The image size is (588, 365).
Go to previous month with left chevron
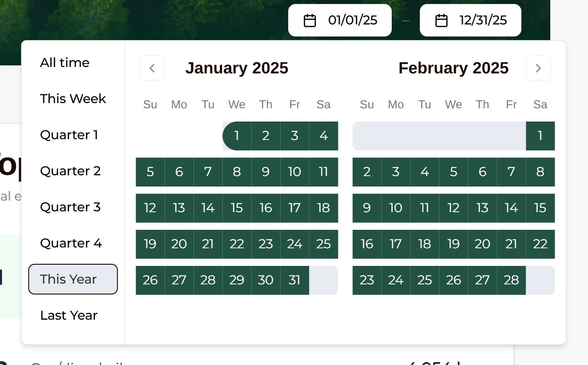pyautogui.click(x=152, y=68)
